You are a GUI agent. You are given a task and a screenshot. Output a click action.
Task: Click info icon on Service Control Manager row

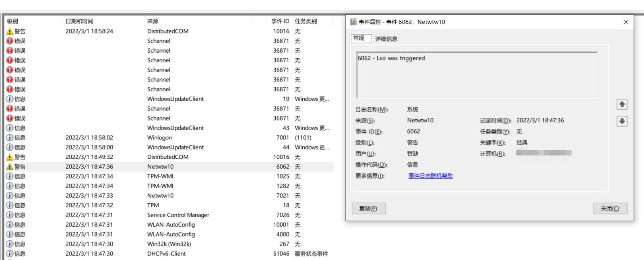pyautogui.click(x=10, y=215)
